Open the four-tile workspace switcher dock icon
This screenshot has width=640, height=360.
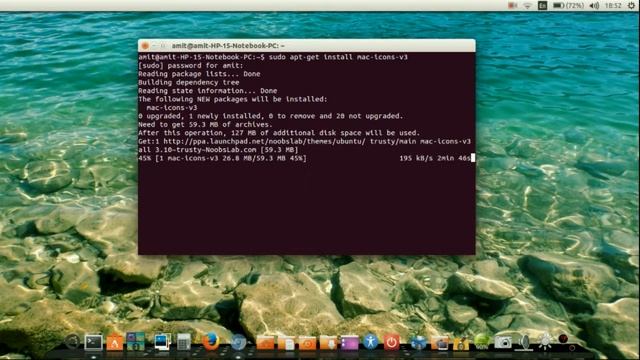click(136, 342)
